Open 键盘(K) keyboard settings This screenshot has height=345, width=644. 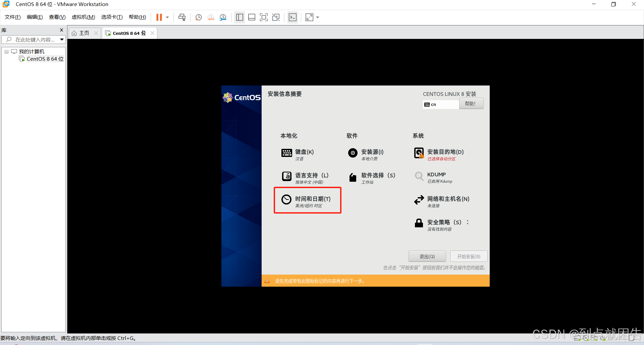(x=298, y=155)
